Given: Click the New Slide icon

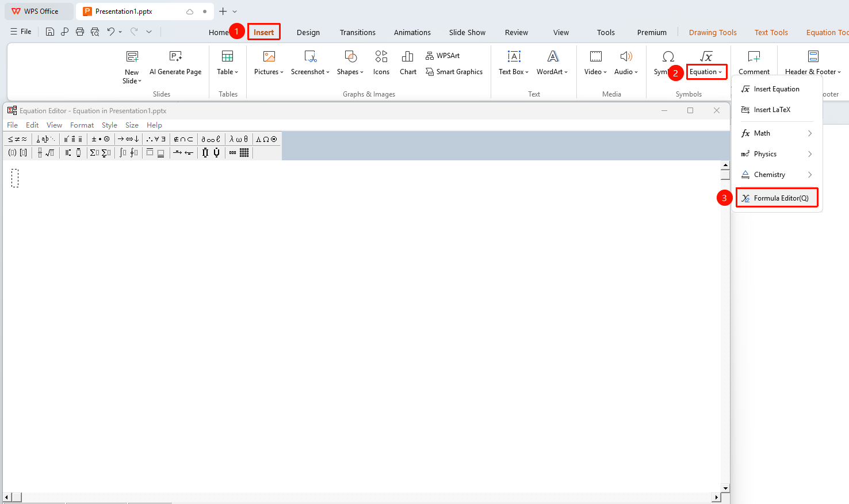Looking at the screenshot, I should click(132, 56).
